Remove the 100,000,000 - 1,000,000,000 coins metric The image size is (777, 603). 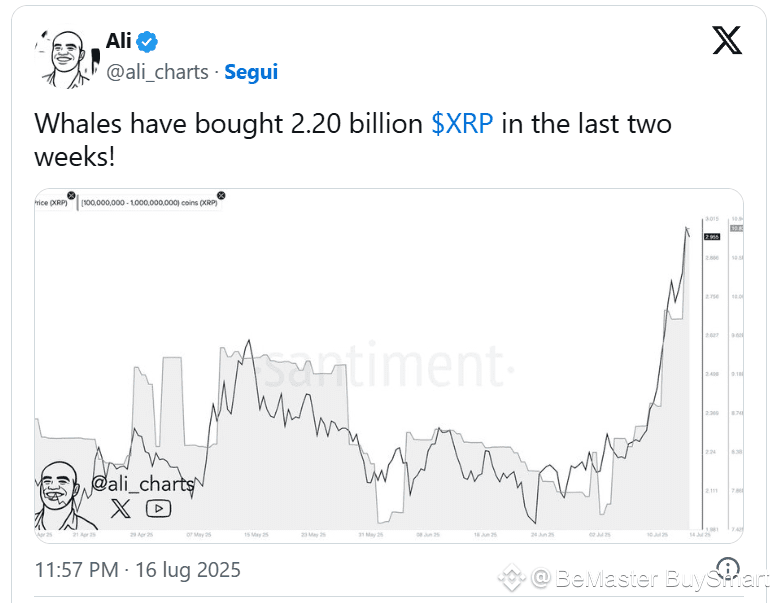pyautogui.click(x=222, y=196)
